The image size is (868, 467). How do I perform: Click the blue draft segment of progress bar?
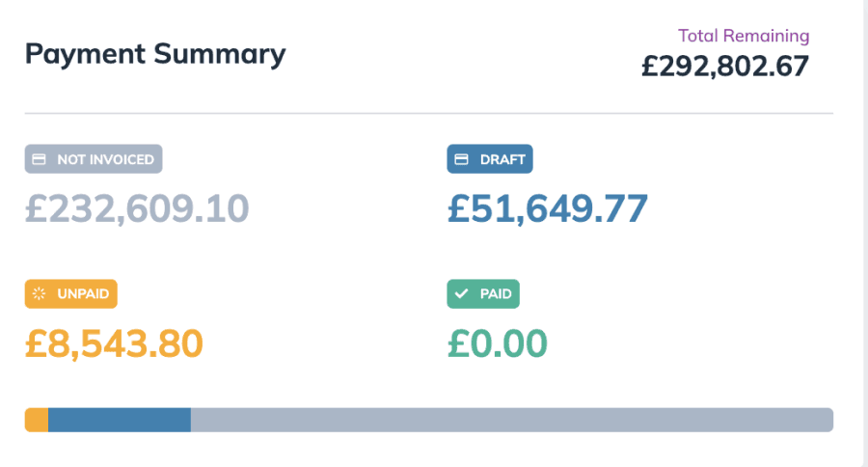tap(119, 420)
